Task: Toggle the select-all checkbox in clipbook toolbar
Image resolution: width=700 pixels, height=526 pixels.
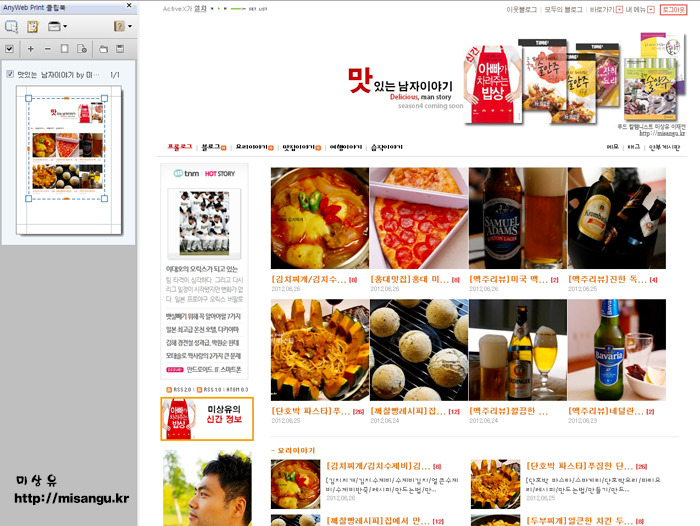Action: pos(9,49)
